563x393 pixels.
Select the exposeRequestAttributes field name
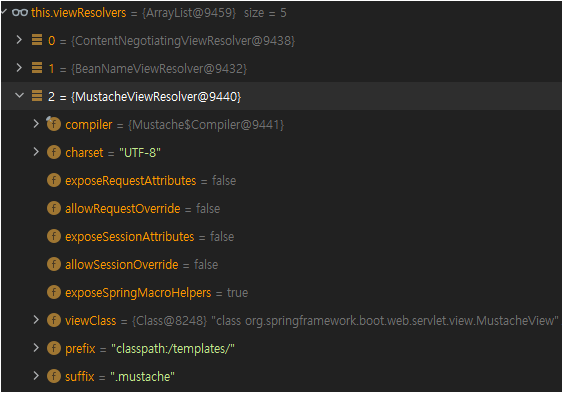pos(131,181)
